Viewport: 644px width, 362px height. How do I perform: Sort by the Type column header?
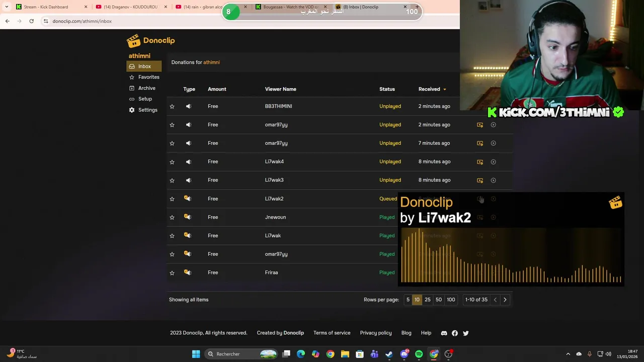point(189,89)
